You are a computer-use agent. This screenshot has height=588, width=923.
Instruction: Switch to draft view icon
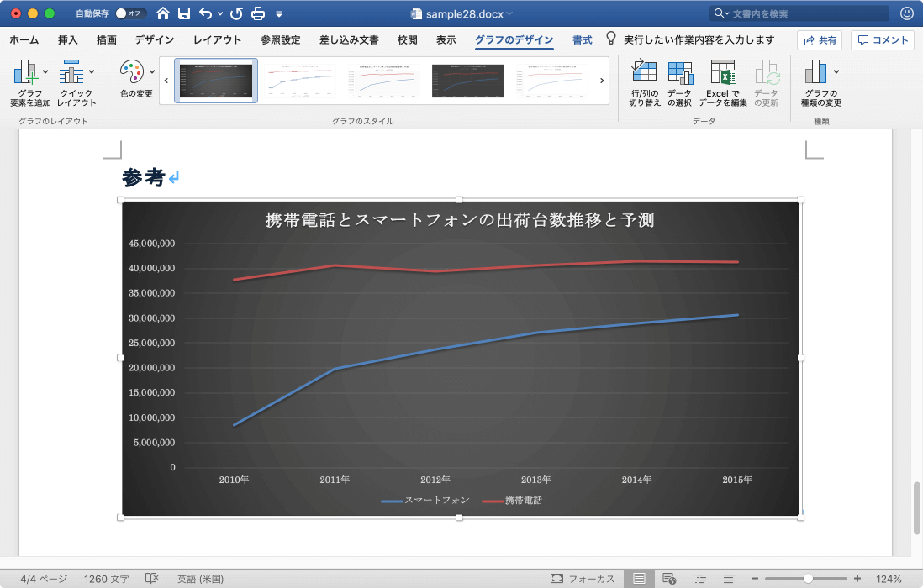click(730, 579)
